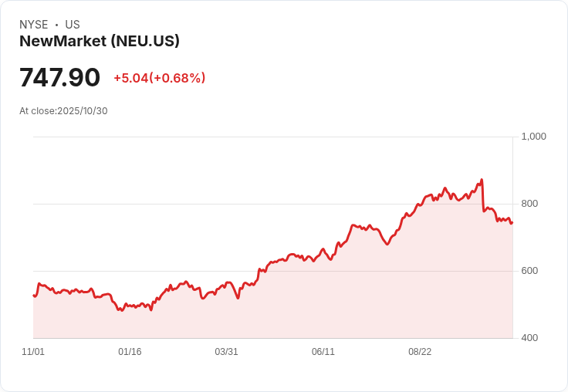Click the 06/11 date label
The width and height of the screenshot is (568, 392).
(x=323, y=352)
